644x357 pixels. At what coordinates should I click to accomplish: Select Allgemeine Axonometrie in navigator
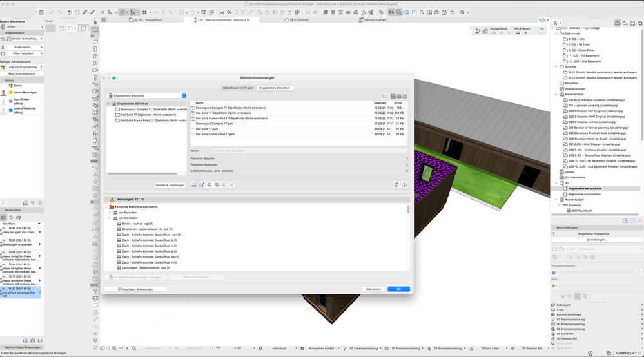pos(584,194)
